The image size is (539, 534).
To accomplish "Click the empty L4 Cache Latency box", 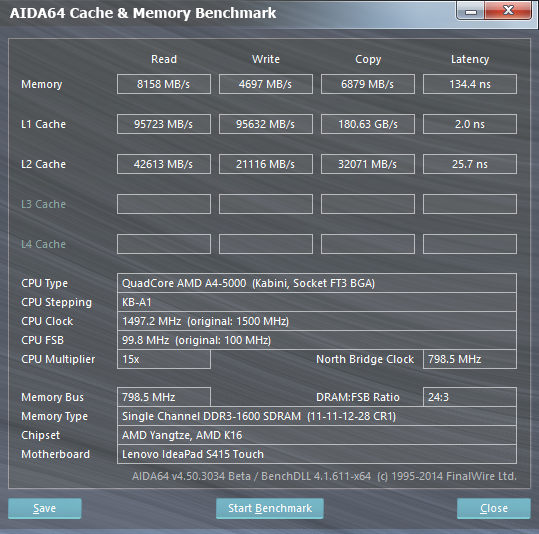I will tap(470, 244).
